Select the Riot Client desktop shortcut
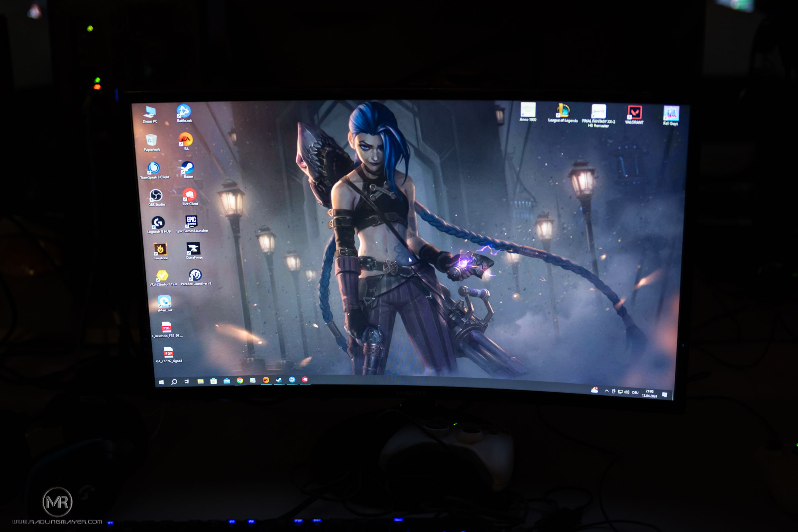This screenshot has width=798, height=532. click(x=190, y=197)
